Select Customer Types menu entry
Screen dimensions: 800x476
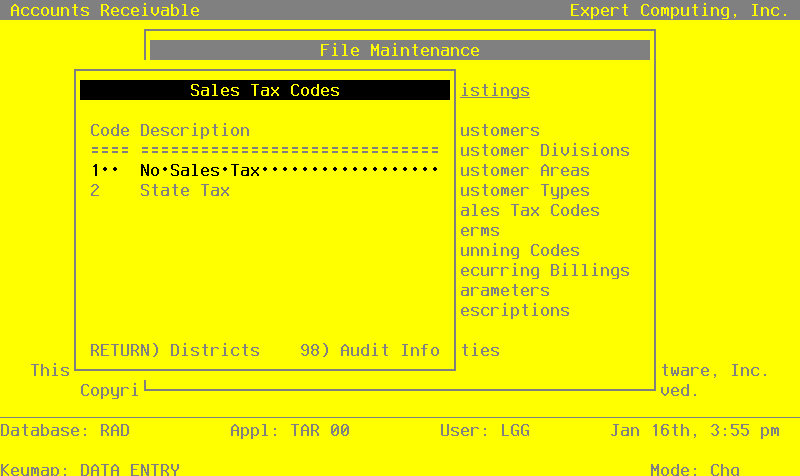coord(525,190)
